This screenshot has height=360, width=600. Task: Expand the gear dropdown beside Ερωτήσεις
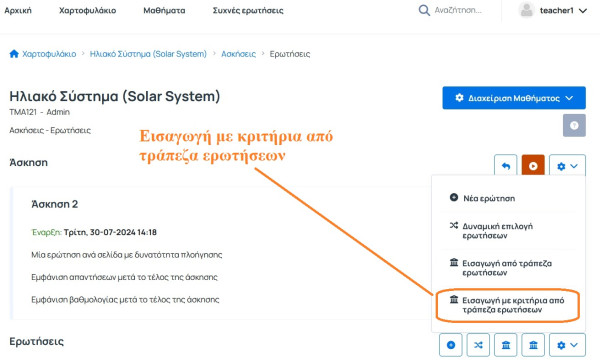coord(567,345)
